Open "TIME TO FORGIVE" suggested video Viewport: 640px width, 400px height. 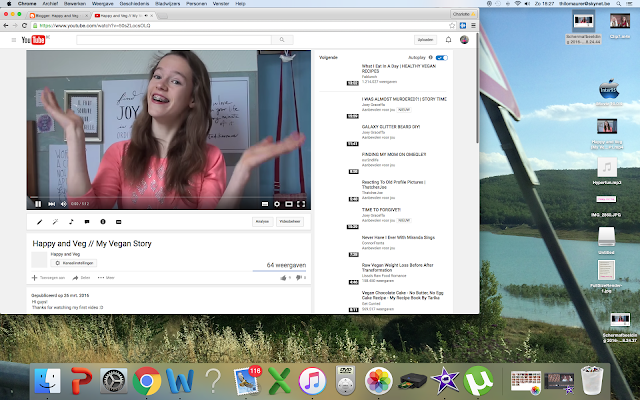[x=381, y=210]
